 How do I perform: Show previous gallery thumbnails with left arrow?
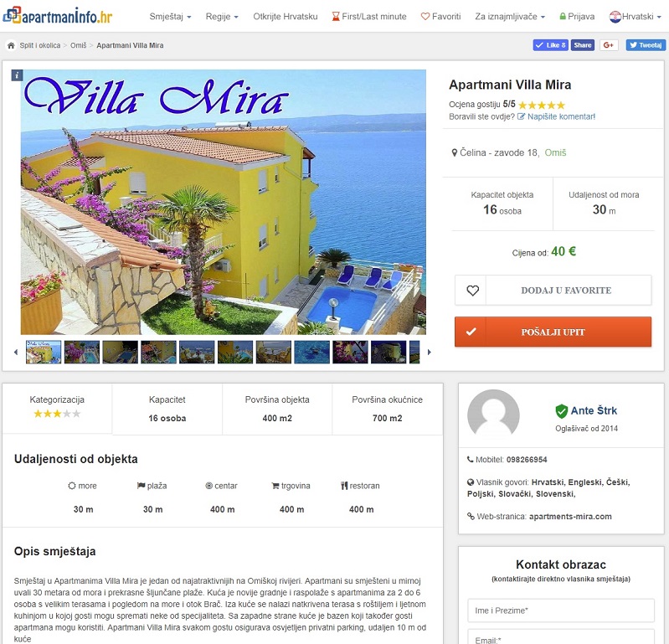coord(16,352)
